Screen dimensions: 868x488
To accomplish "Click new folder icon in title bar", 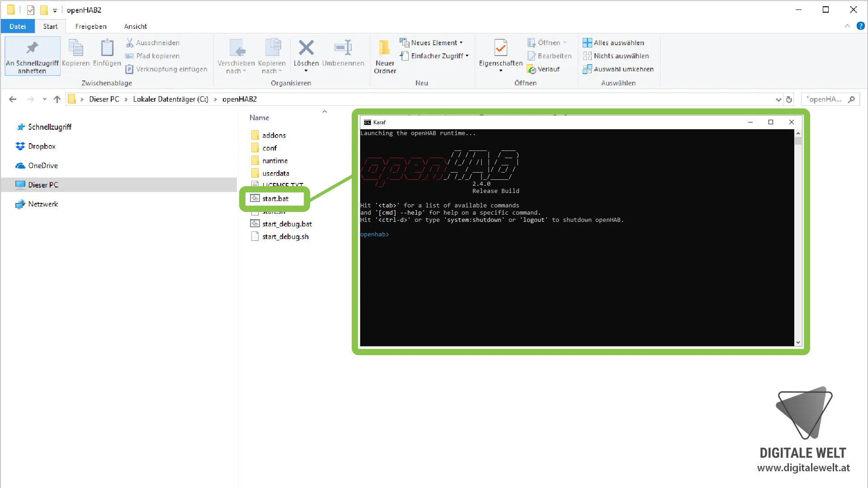I will pos(44,10).
